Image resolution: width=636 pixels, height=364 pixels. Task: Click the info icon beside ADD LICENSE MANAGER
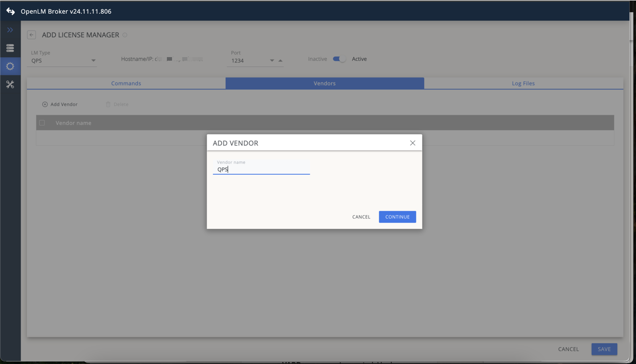tap(124, 35)
